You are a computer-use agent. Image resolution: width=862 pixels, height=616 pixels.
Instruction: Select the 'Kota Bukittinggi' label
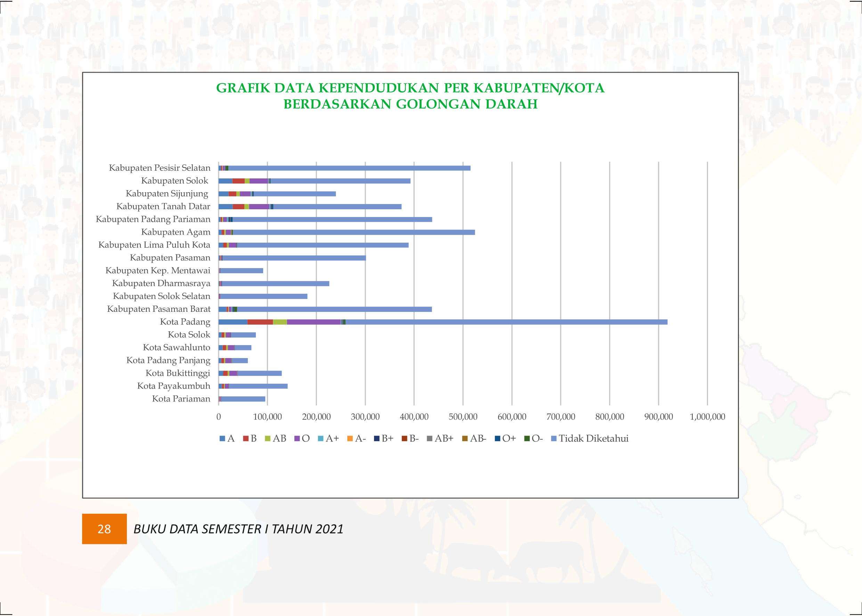point(178,373)
